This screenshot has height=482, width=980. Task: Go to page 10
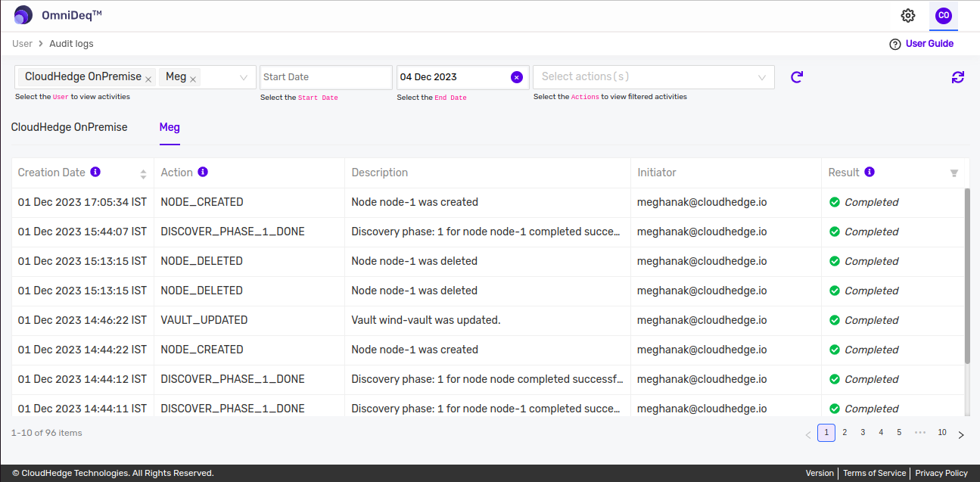pyautogui.click(x=942, y=433)
